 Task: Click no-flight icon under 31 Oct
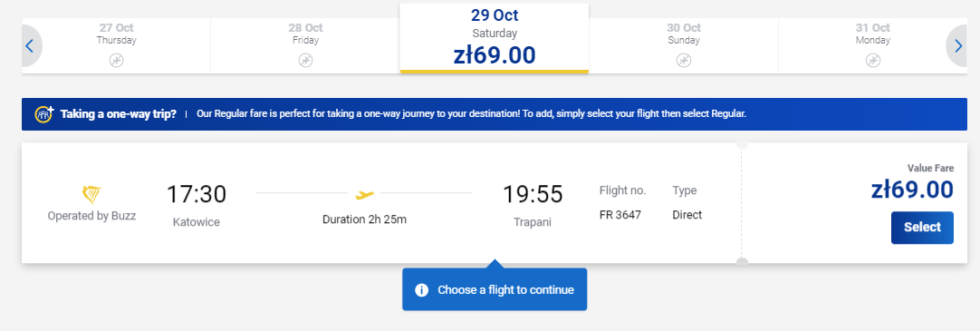tap(872, 60)
